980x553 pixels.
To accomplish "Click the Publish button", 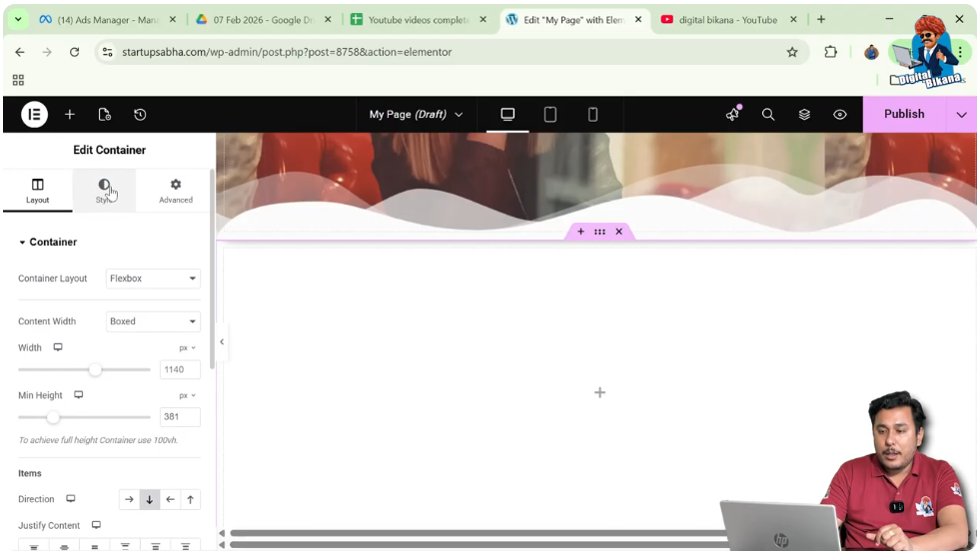I will (x=903, y=115).
